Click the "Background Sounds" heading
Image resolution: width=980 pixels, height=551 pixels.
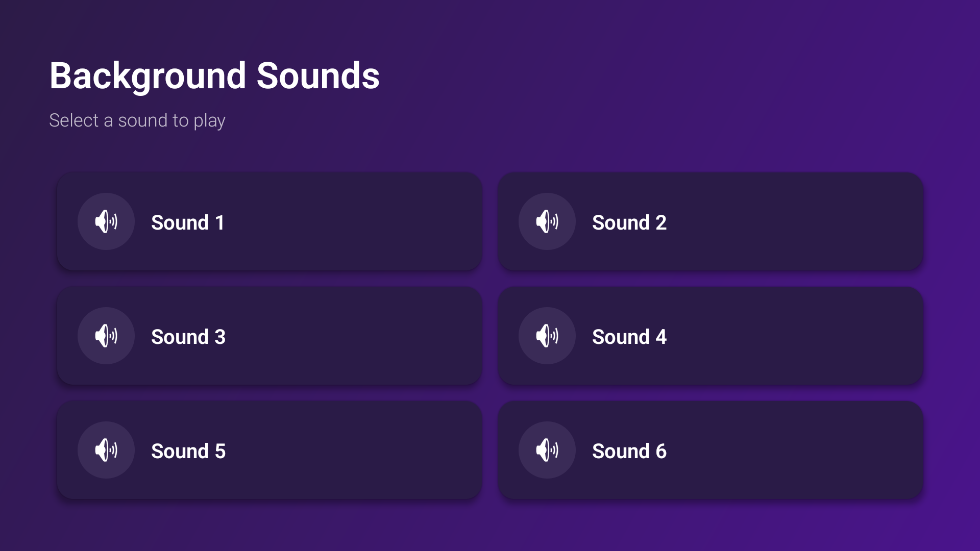[214, 76]
